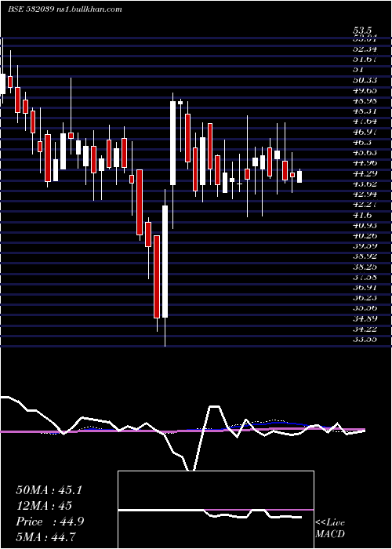
Task: Click the 39.59 price axis label
Action: [x=365, y=245]
